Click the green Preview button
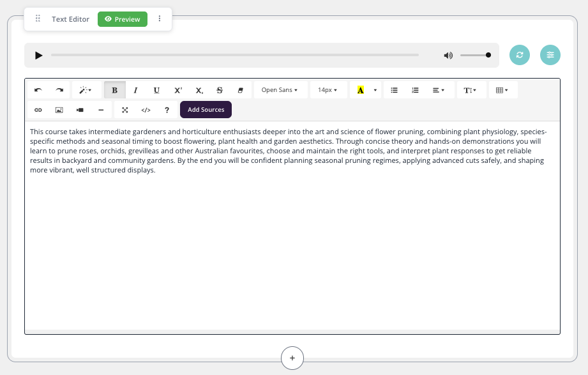The width and height of the screenshot is (588, 375). [x=123, y=19]
